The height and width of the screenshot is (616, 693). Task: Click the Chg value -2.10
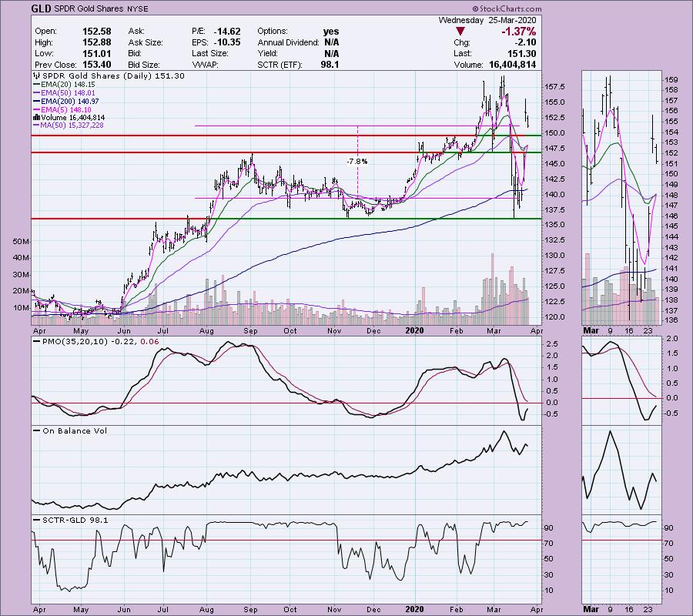[525, 42]
